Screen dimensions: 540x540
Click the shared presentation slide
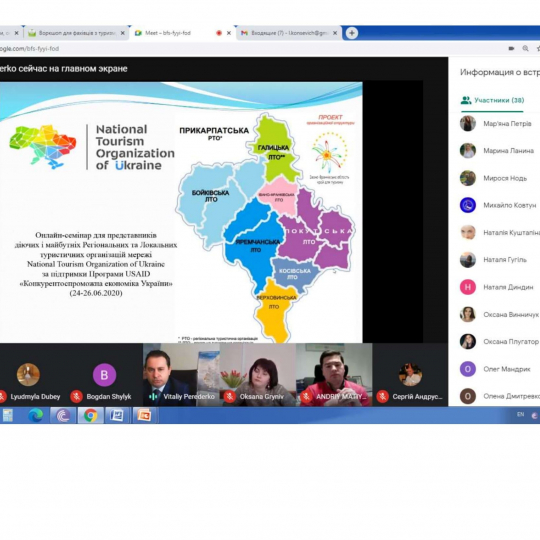(x=181, y=212)
